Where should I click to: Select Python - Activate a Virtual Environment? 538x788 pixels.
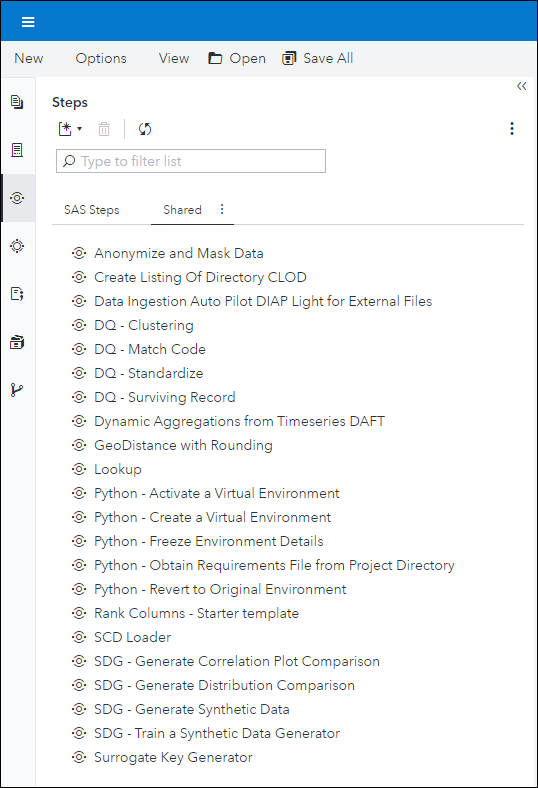click(x=217, y=493)
